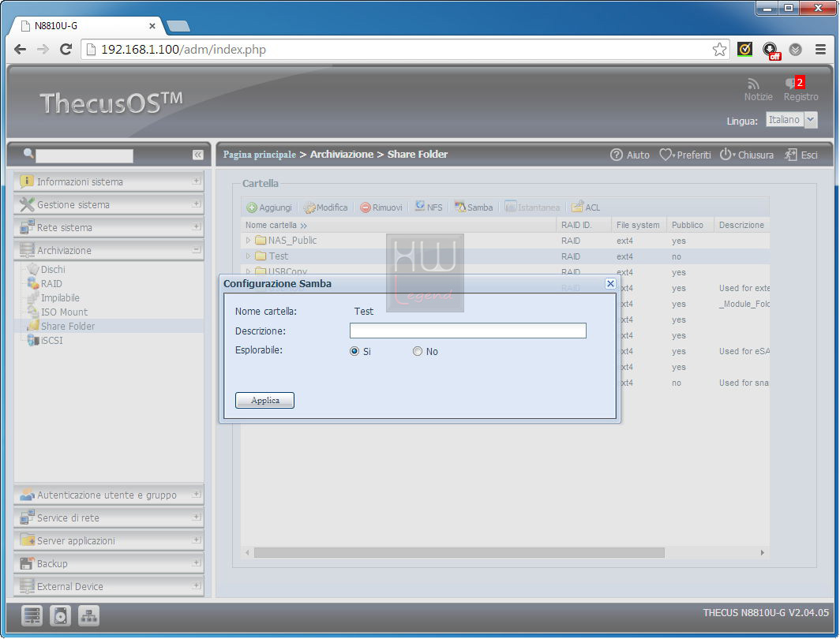Expand the Backup section
The height and width of the screenshot is (639, 840).
click(109, 563)
